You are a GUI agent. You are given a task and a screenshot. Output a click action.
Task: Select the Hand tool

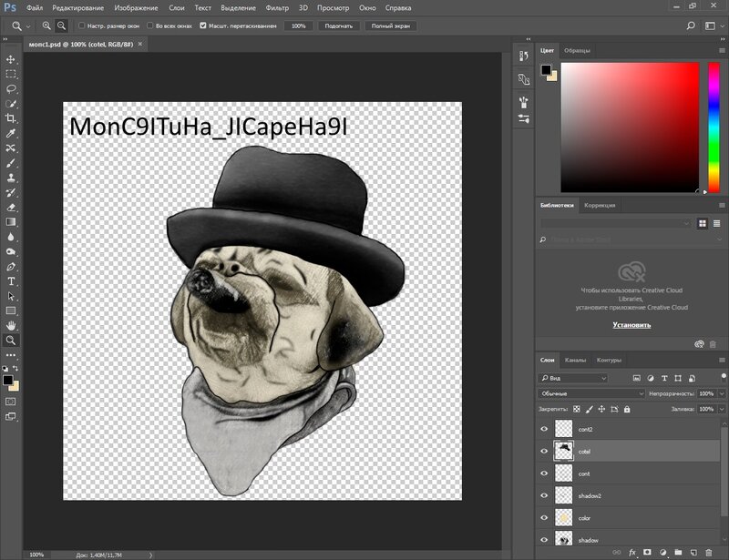click(11, 325)
